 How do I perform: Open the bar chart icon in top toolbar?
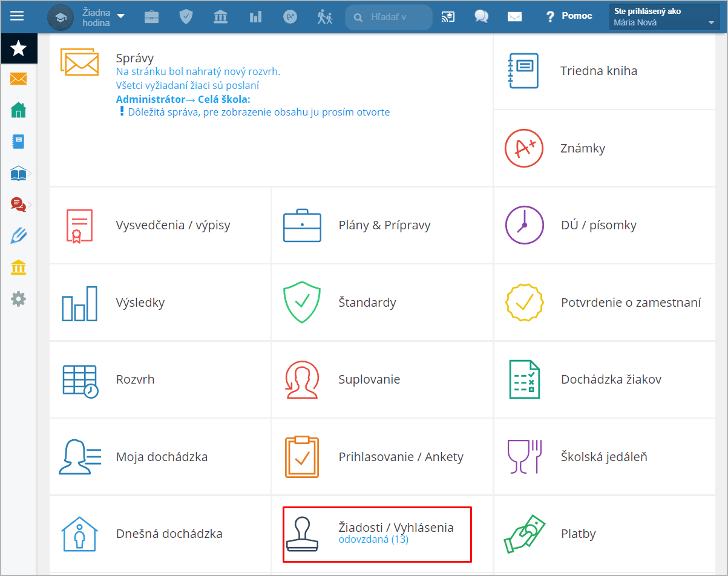point(255,17)
